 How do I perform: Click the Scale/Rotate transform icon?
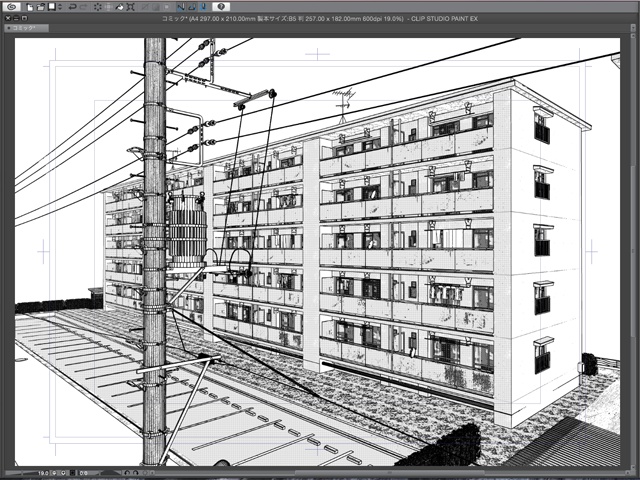(x=131, y=7)
